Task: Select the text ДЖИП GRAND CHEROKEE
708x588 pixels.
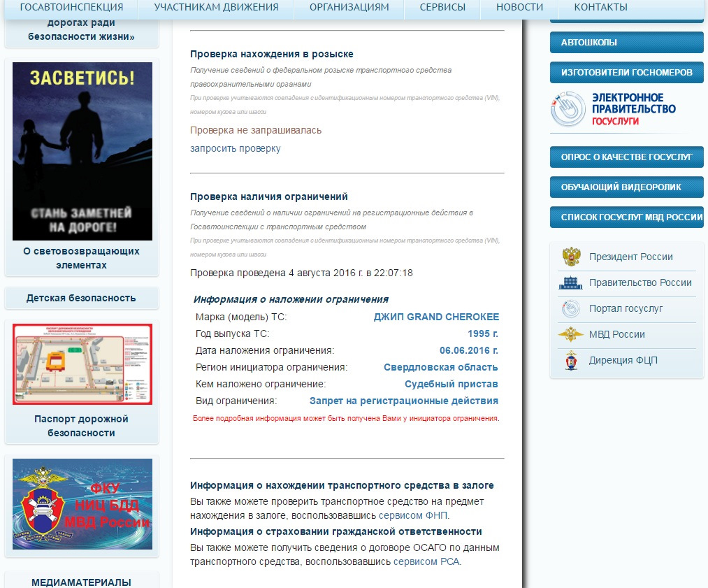Action: click(x=436, y=317)
